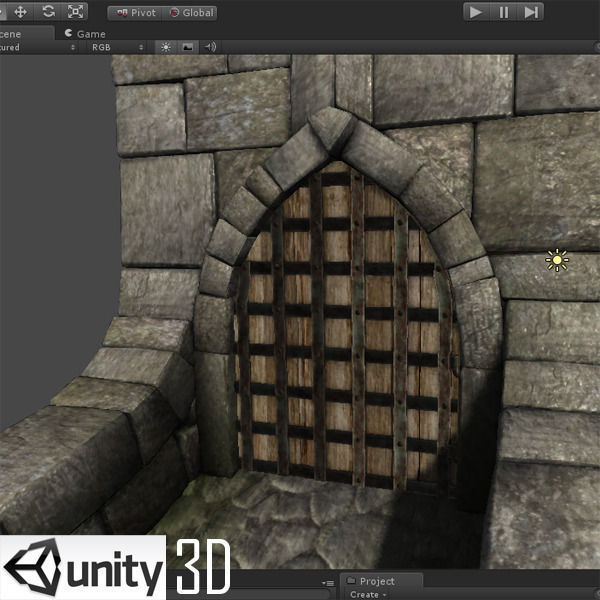Image resolution: width=600 pixels, height=600 pixels.
Task: Open the Project panel tab
Action: coord(382,581)
